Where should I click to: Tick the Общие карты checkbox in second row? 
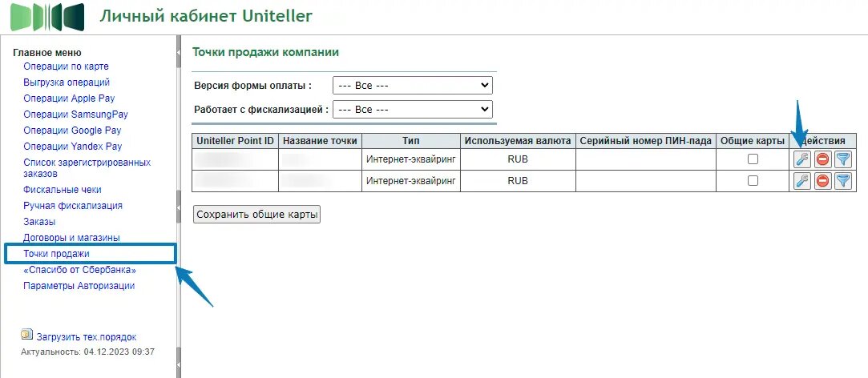(x=753, y=180)
